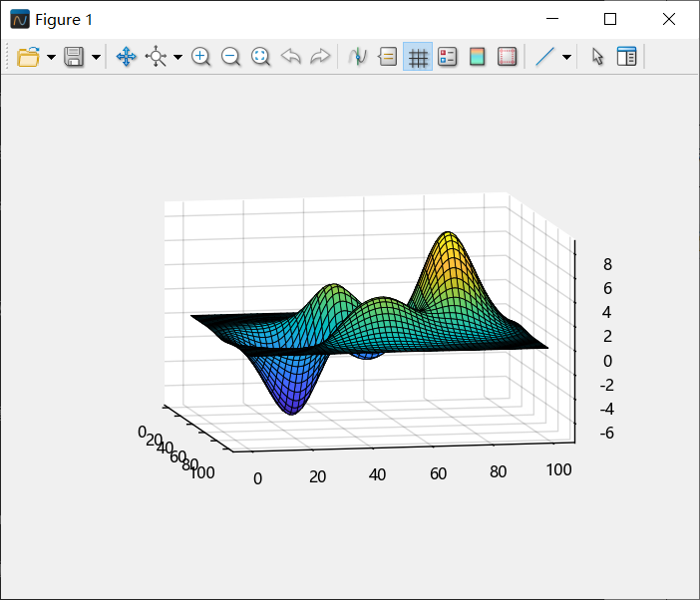Expand the Open file dropdown arrow

point(51,57)
